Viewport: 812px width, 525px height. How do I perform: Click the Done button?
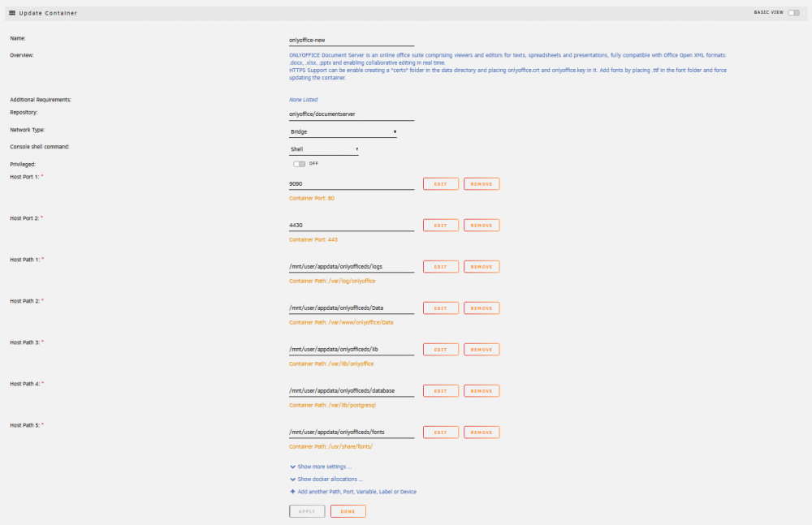coord(348,511)
